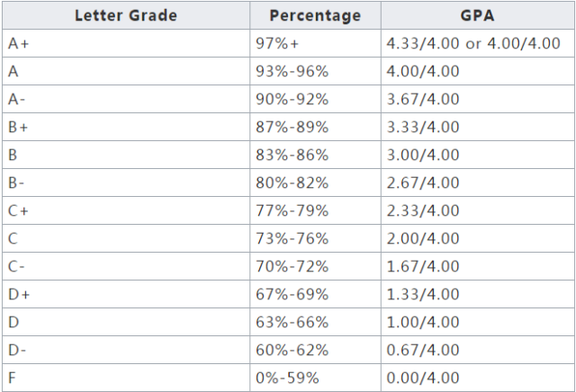Screen dimensions: 576x392
Task: Click the GPA column header
Action: pyautogui.click(x=478, y=15)
